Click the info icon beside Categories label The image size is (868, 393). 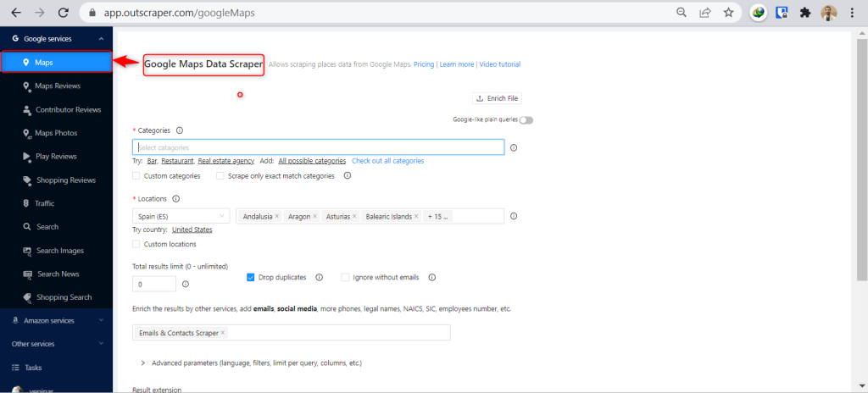[180, 130]
